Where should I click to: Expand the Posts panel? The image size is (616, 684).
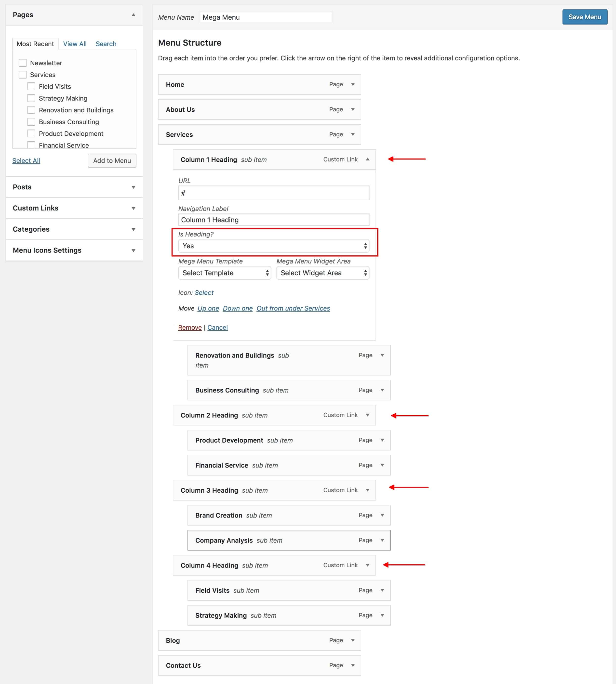[133, 187]
